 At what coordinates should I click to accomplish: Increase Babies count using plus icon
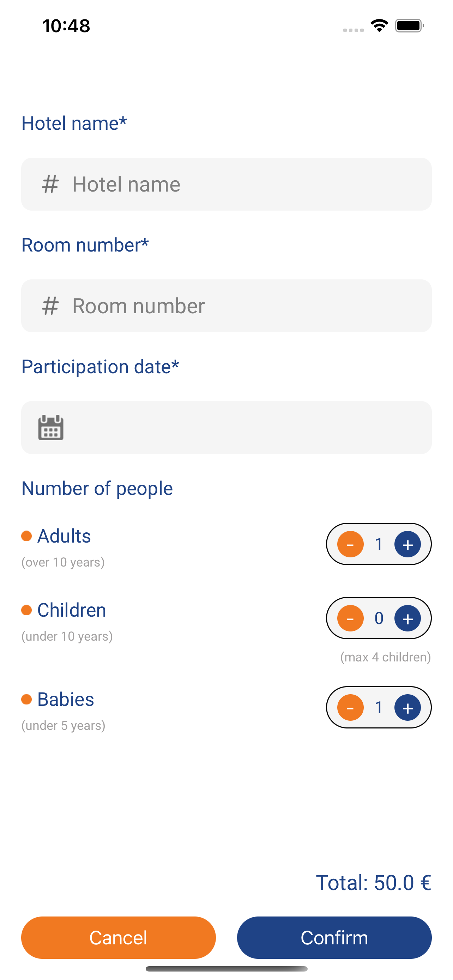[407, 707]
